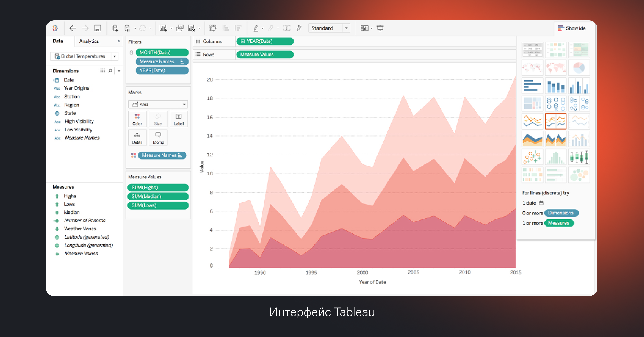Click the pin (fix axes) icon
The width and height of the screenshot is (644, 337).
[299, 28]
